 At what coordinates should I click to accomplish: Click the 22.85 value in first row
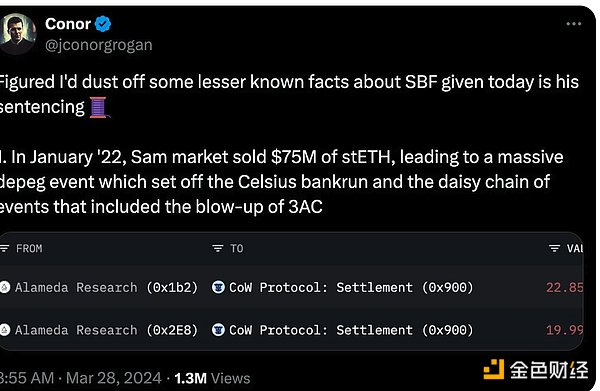click(565, 287)
